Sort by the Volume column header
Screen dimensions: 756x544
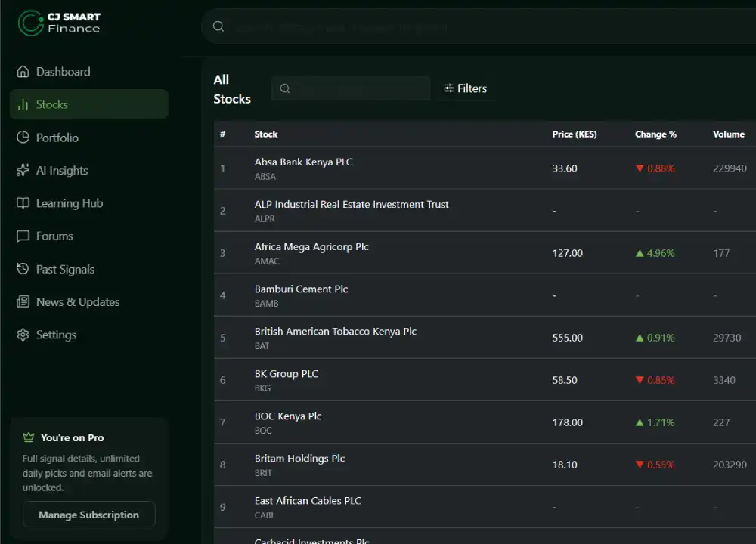point(729,134)
